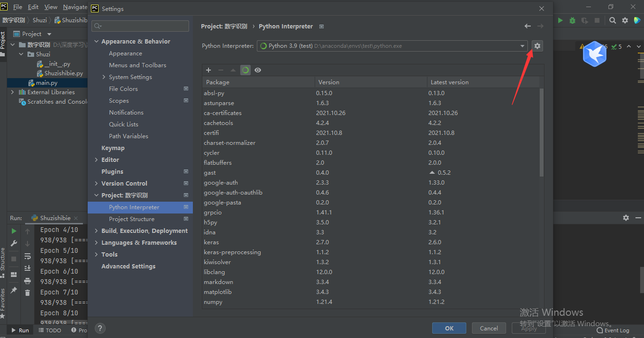Screen dimensions: 644x338
Task: Click the minus icon to uninstall a package
Action: click(x=221, y=70)
